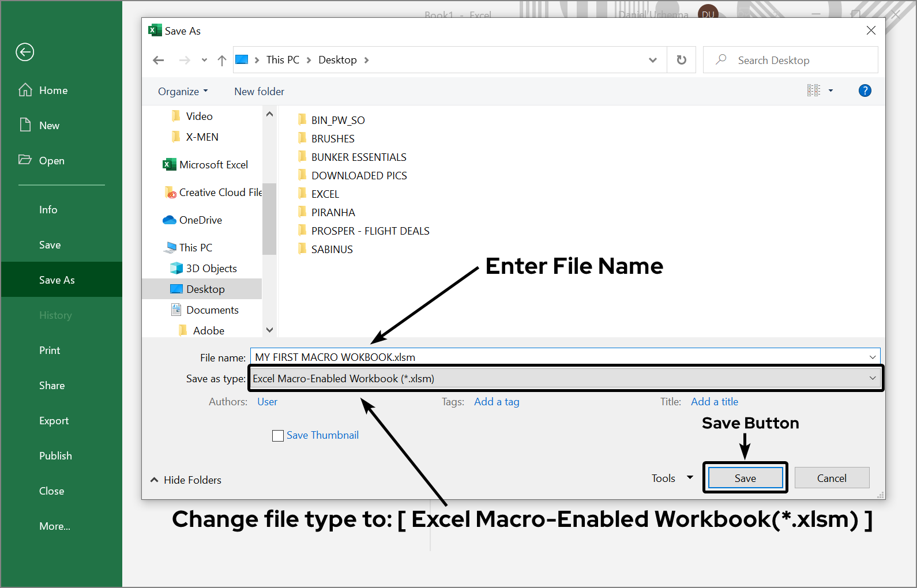The width and height of the screenshot is (917, 588).
Task: Click the back arrow circle in Backstage
Action: (25, 52)
